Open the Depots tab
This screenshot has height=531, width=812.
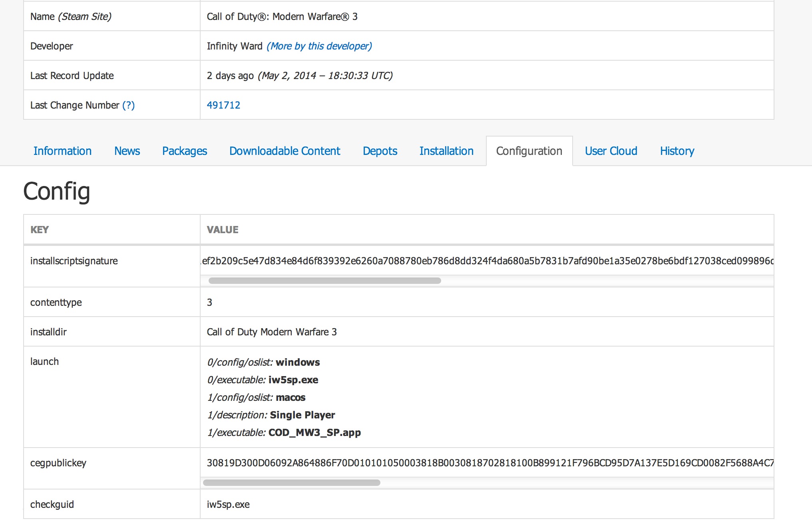380,151
